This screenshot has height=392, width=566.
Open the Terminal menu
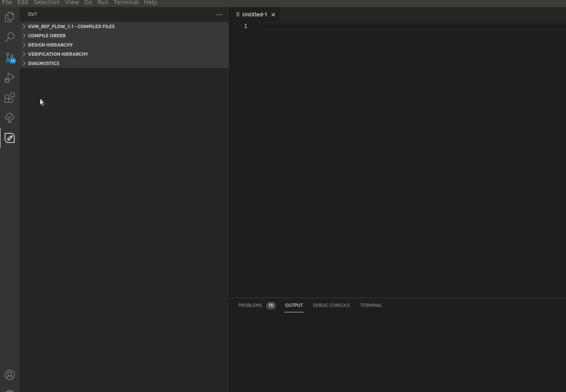pyautogui.click(x=126, y=3)
